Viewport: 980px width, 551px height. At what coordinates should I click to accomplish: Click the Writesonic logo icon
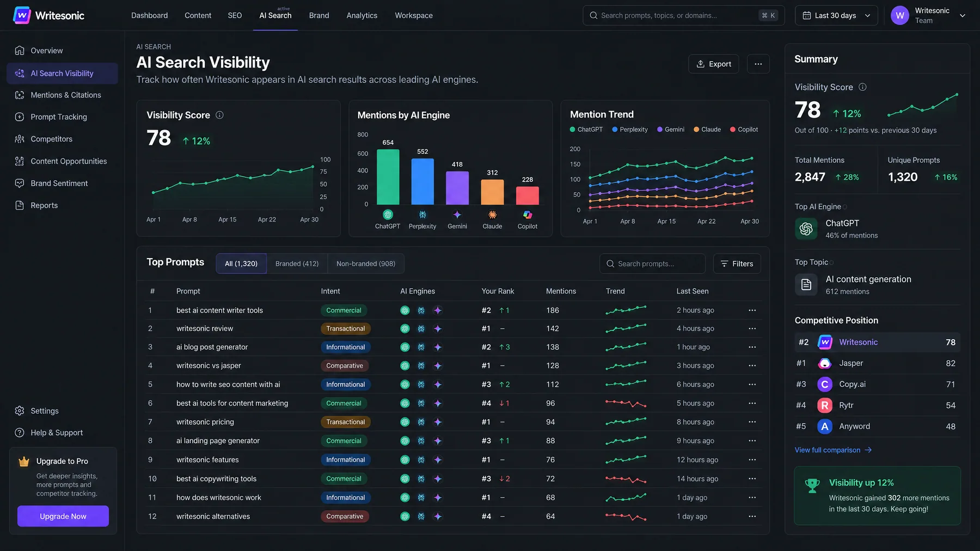(x=22, y=15)
